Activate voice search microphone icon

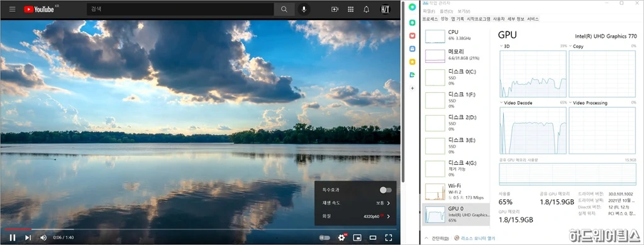pyautogui.click(x=304, y=9)
